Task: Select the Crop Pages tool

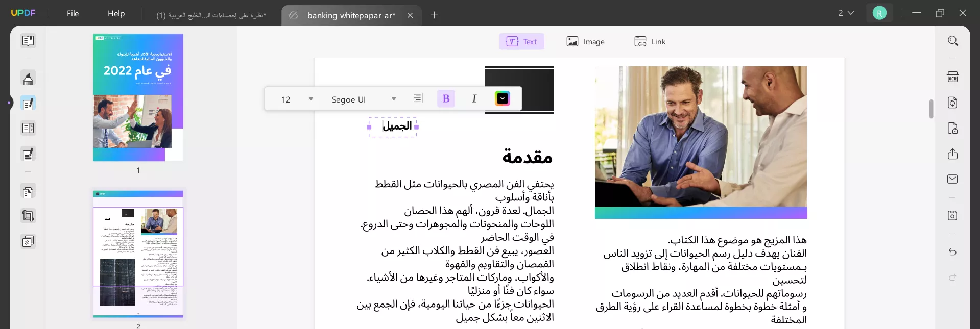Action: [x=28, y=216]
